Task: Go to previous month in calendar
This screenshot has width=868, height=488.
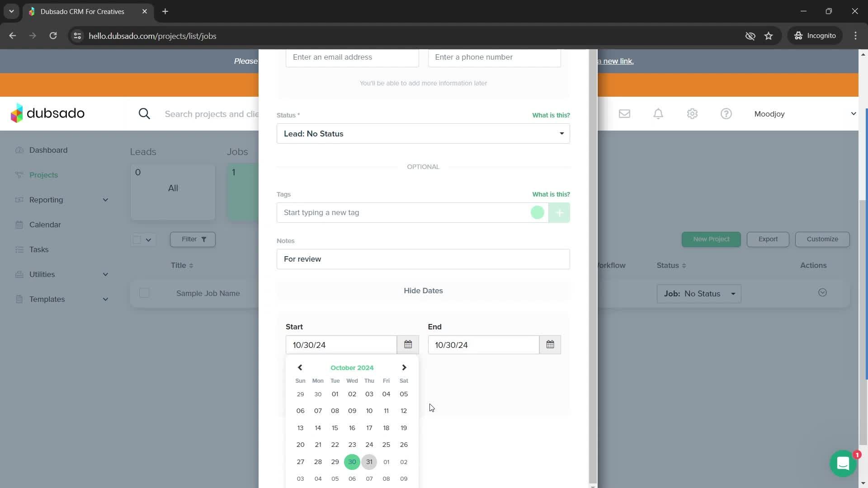Action: click(300, 367)
